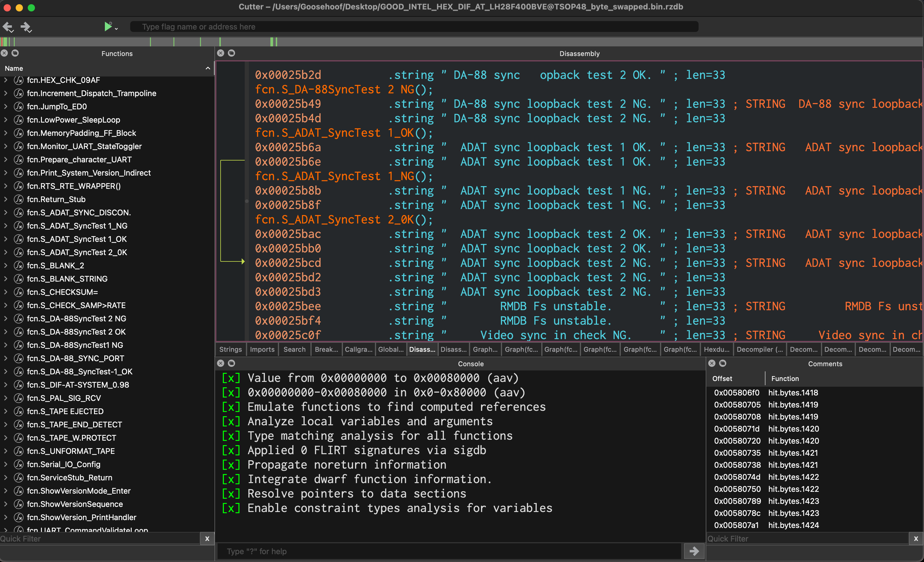
Task: Click the forward navigation arrow
Action: tap(26, 27)
